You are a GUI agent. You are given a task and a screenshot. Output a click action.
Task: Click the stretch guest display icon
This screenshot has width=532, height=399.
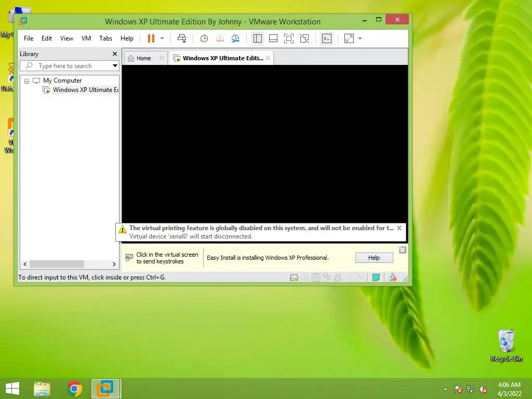click(349, 38)
